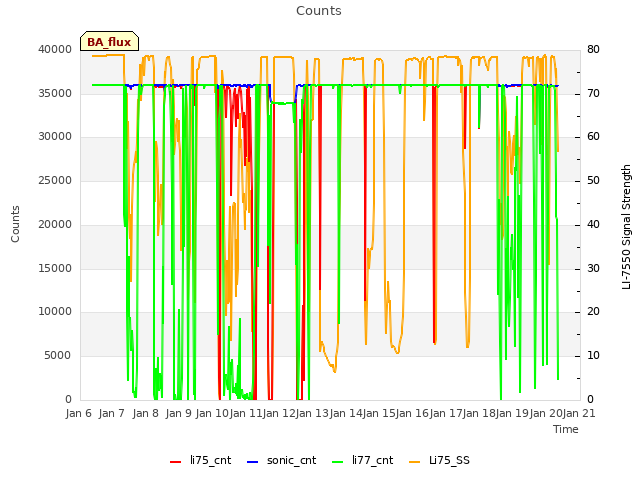Click the right axis 10 tick label
640x480 pixels.
[593, 356]
